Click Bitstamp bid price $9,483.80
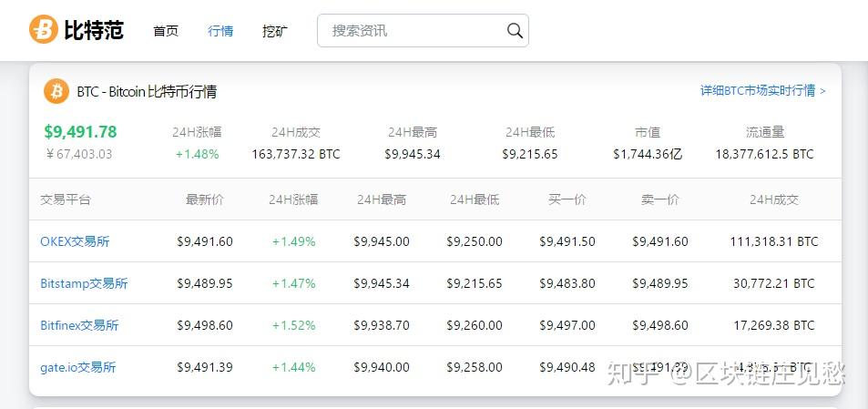The height and width of the screenshot is (409, 868). coord(567,284)
